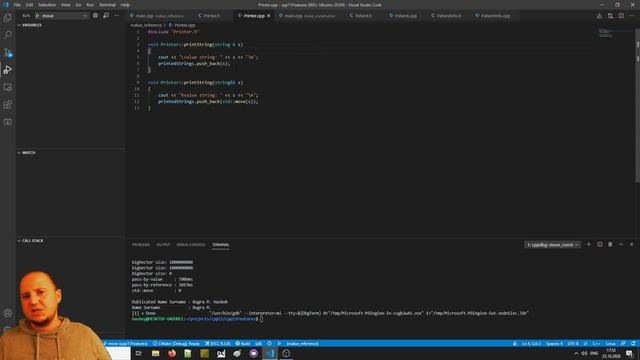Select the TERMINAL panel tab
640x360 pixels.
[x=220, y=244]
